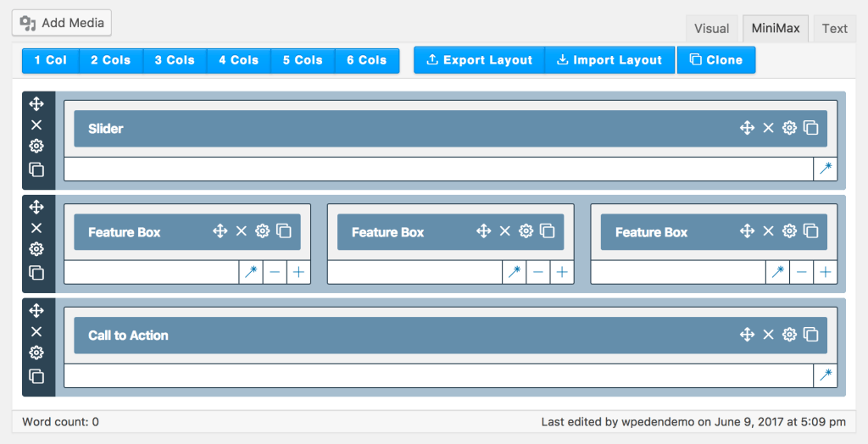Switch to the Visual editor tab
Viewport: 868px width, 444px height.
pos(711,28)
